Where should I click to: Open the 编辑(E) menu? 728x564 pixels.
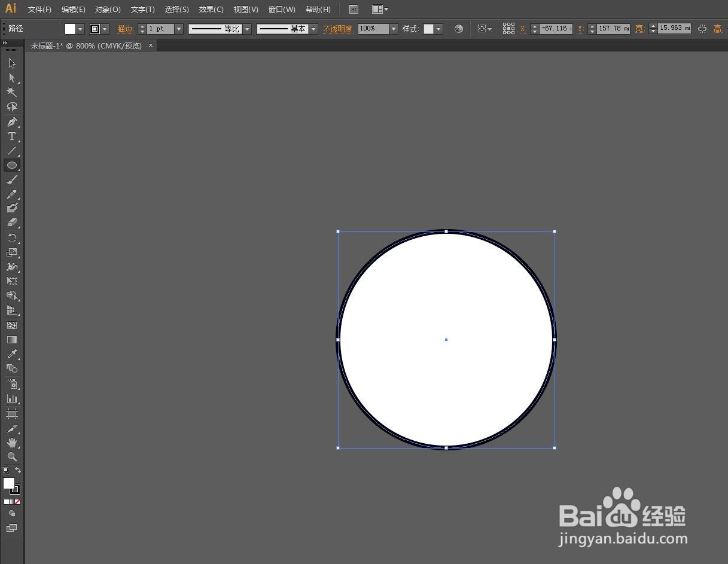coord(73,10)
